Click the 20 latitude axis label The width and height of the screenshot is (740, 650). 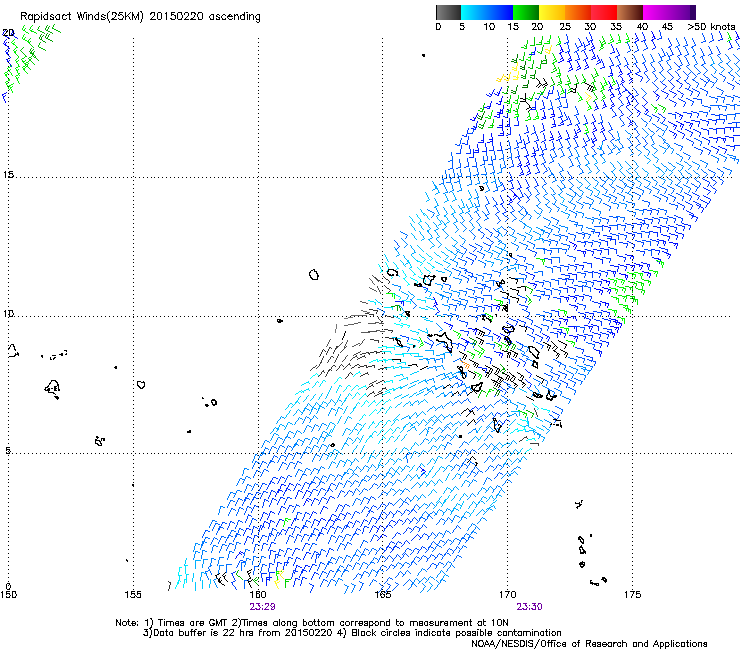click(x=8, y=33)
